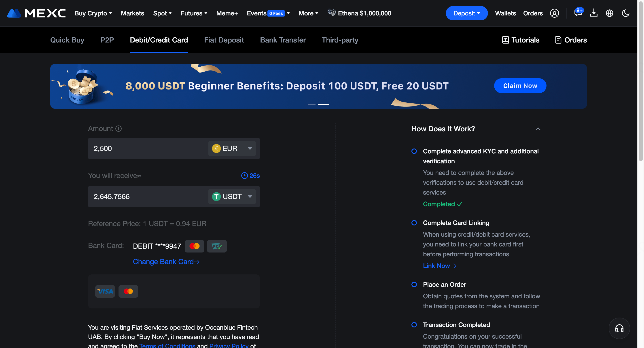Click the Claim Now button
This screenshot has height=348, width=644.
pos(520,86)
